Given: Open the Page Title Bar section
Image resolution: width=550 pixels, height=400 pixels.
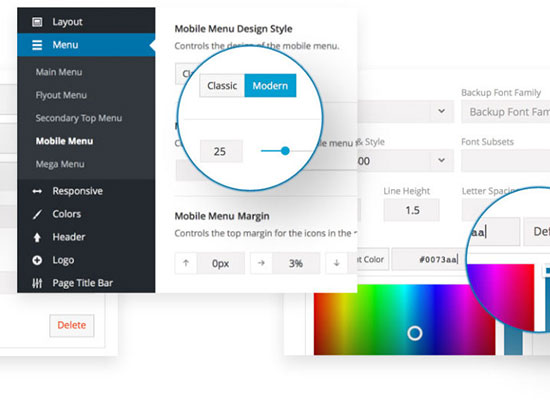Looking at the screenshot, I should point(86,283).
